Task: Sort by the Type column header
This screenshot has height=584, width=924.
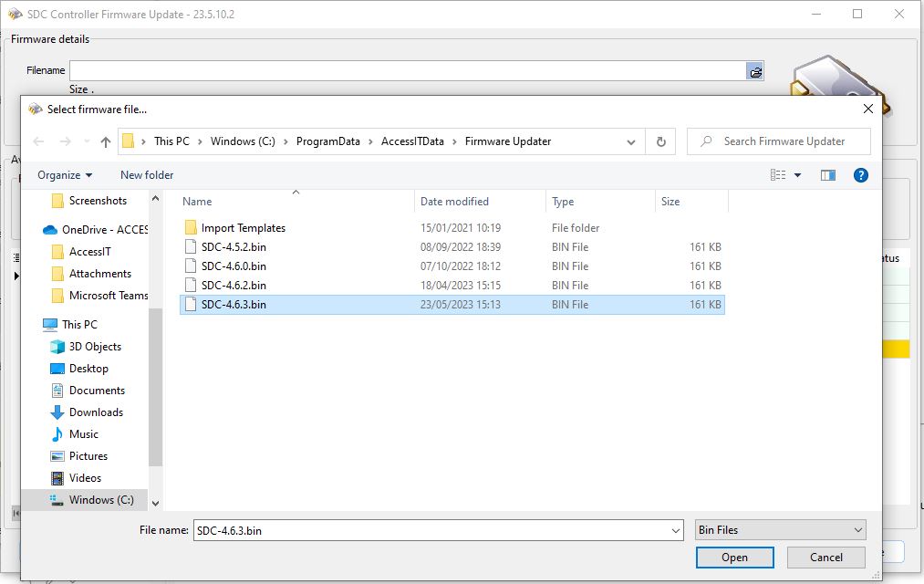Action: click(x=563, y=202)
